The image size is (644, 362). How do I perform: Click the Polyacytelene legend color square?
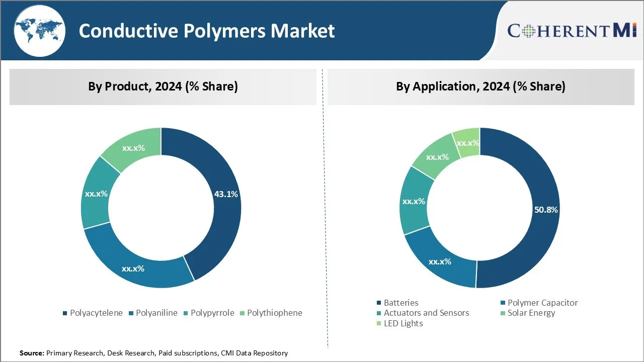[65, 313]
